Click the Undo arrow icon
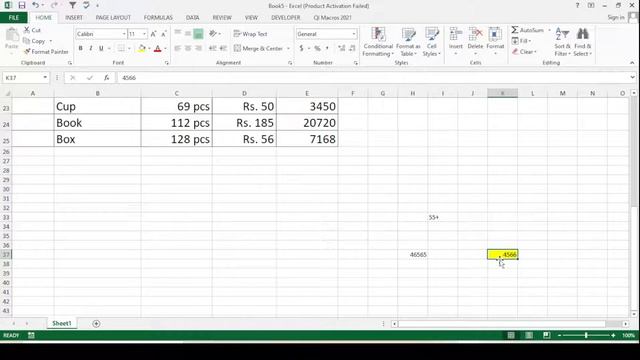 (x=36, y=5)
